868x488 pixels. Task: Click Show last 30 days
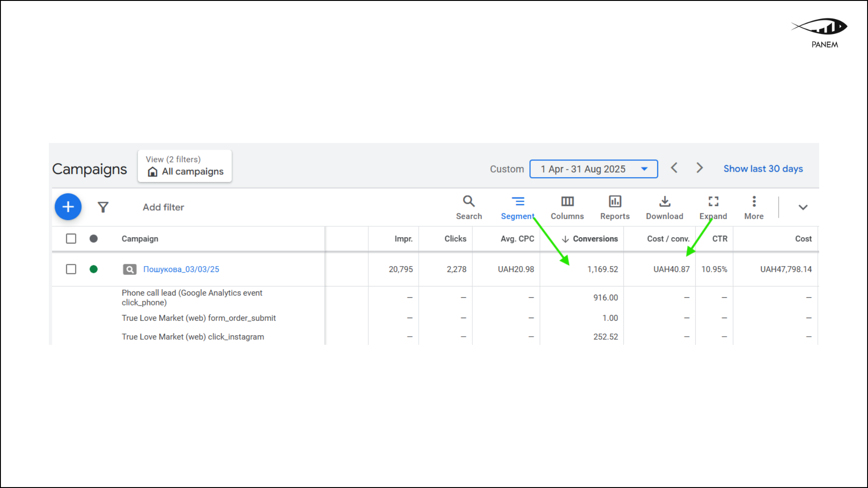point(763,169)
